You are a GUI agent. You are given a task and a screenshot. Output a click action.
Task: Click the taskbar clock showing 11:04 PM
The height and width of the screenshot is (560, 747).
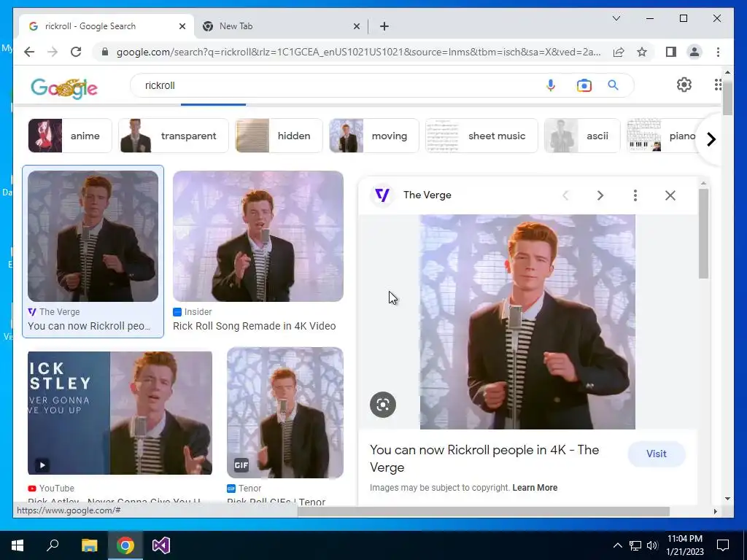pyautogui.click(x=684, y=545)
